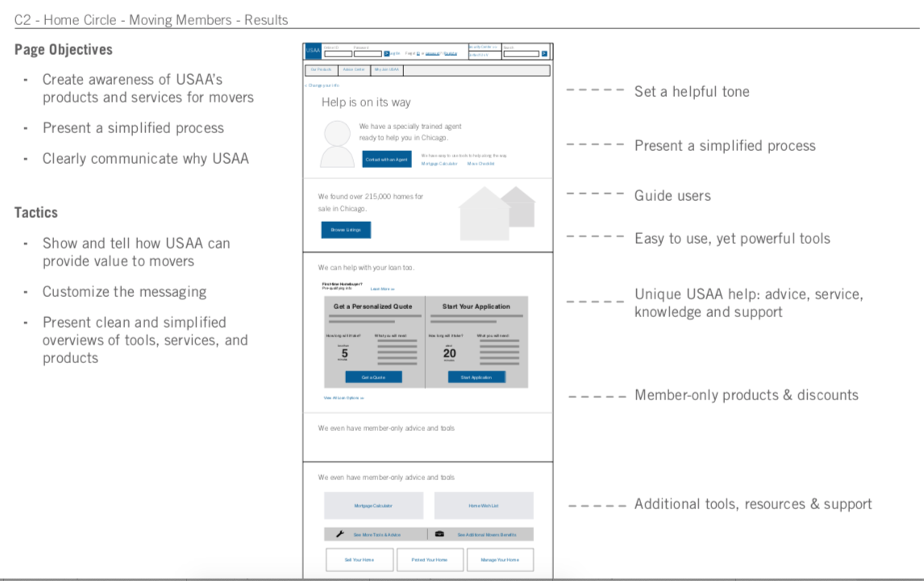This screenshot has height=581, width=924.
Task: Click the Protect Your Home box
Action: (x=430, y=560)
